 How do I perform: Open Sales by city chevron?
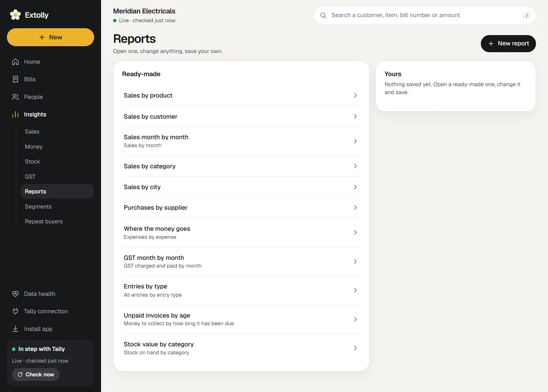(x=355, y=187)
